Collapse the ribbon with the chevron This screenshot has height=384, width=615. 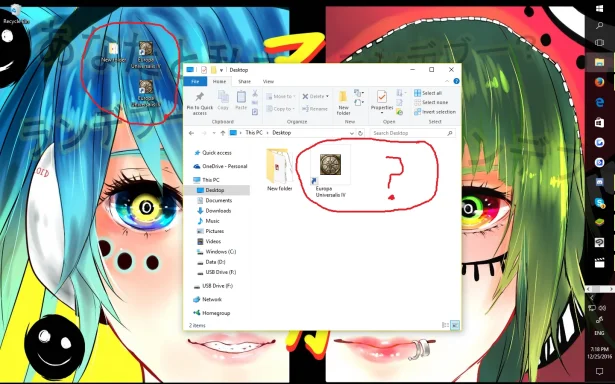coord(447,81)
